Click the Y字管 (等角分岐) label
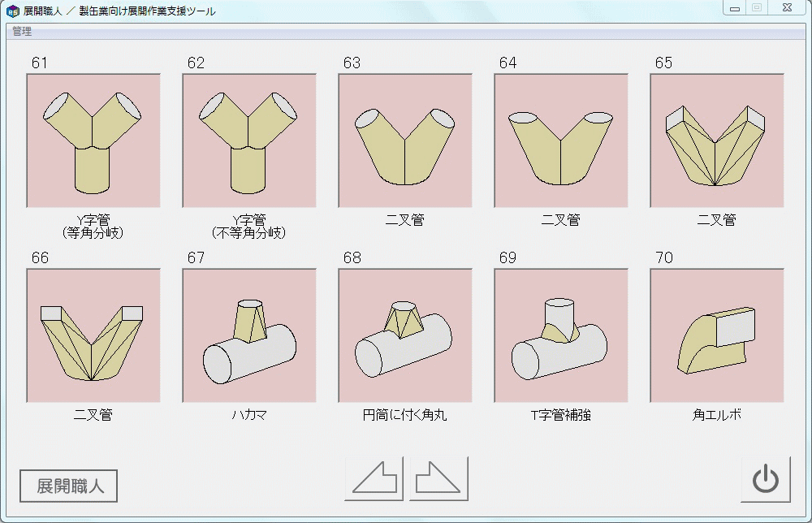 (93, 227)
